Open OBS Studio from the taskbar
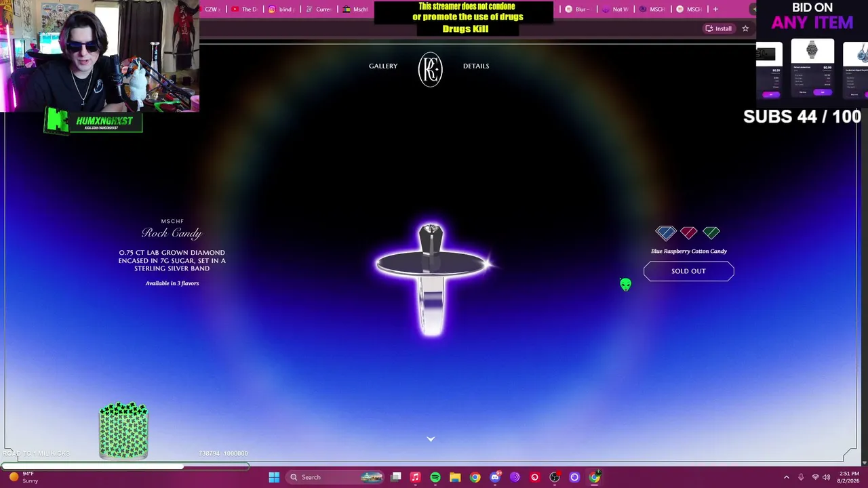This screenshot has height=488, width=868. point(555,477)
